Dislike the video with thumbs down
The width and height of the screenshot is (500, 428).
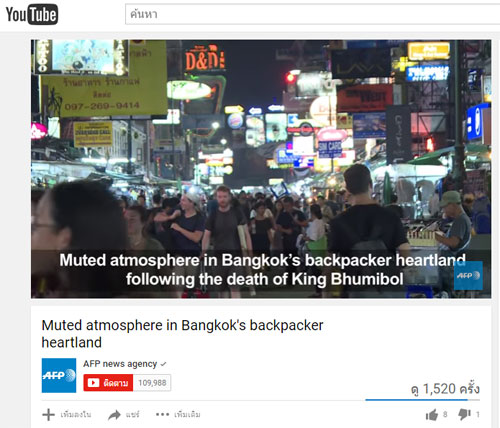click(464, 415)
